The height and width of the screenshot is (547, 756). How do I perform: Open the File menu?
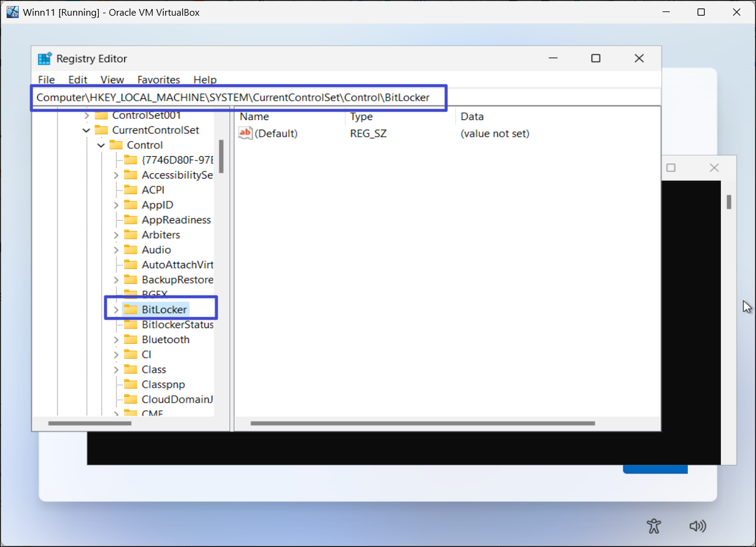(46, 80)
